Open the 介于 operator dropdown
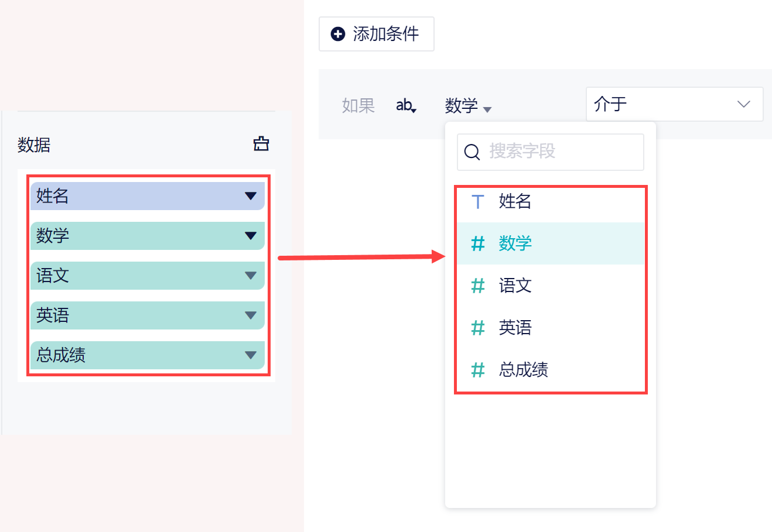This screenshot has width=772, height=532. (x=674, y=104)
